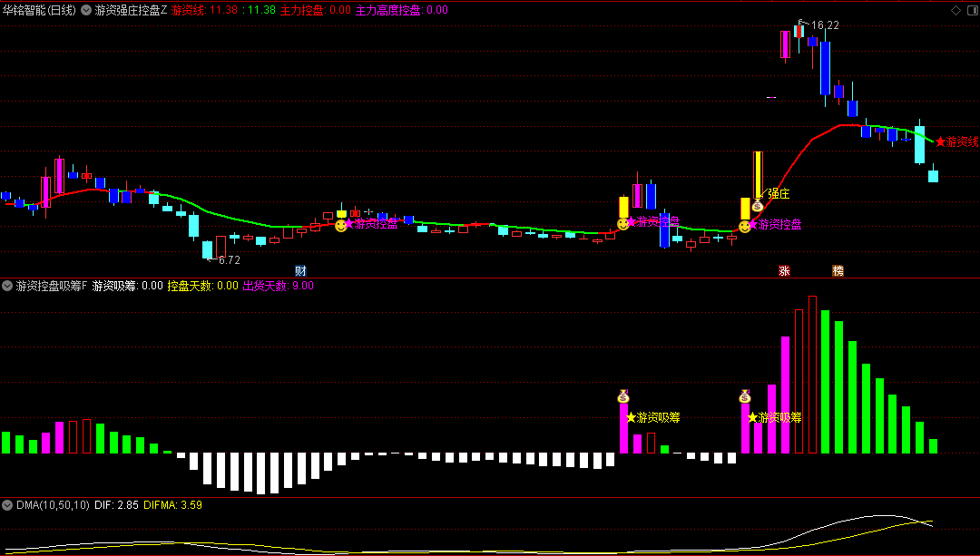Click the tall yellow 强庄 candle
The height and width of the screenshot is (556, 980).
point(758,176)
